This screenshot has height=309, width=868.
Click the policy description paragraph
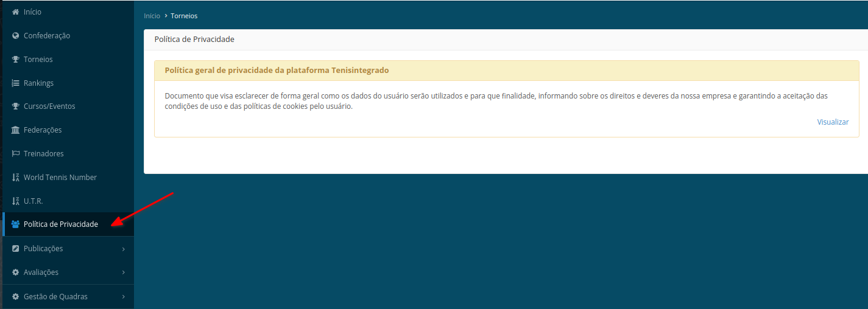pos(496,101)
